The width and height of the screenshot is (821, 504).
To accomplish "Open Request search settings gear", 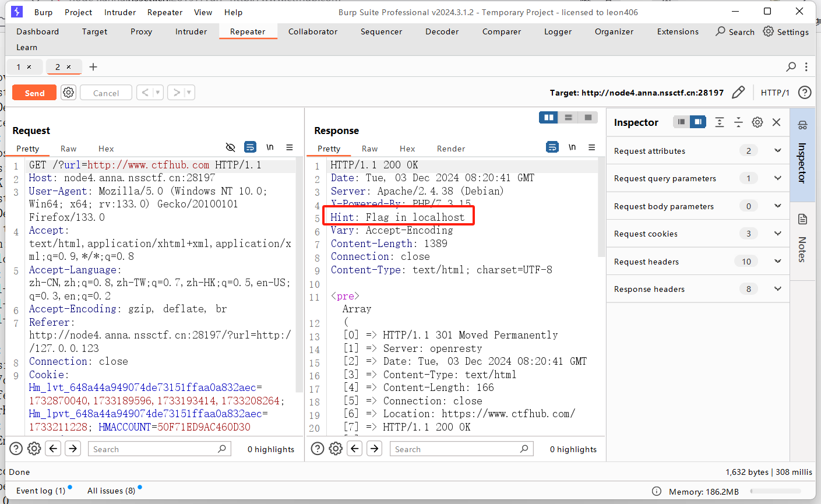I will (34, 448).
